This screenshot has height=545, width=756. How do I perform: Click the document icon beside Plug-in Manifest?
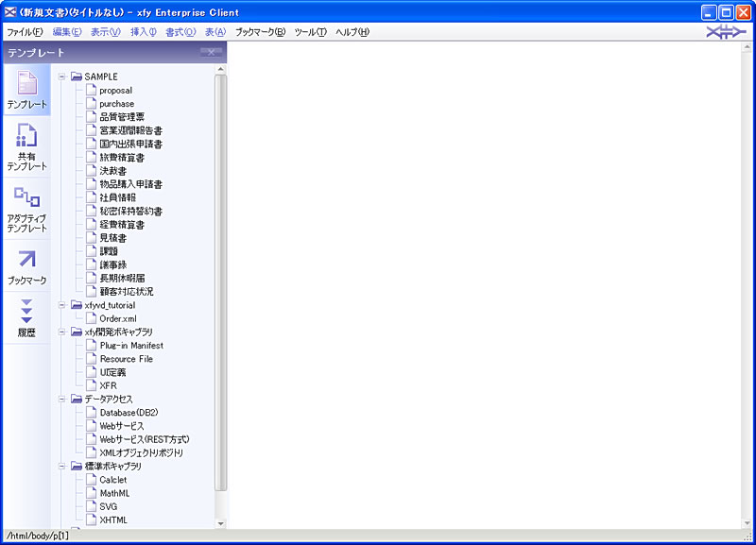click(92, 345)
